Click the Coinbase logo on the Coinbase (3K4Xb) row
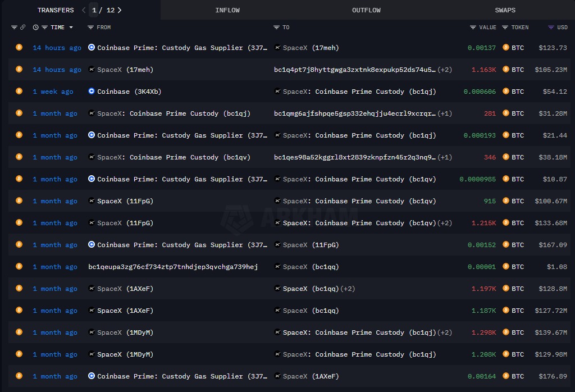 pyautogui.click(x=91, y=91)
